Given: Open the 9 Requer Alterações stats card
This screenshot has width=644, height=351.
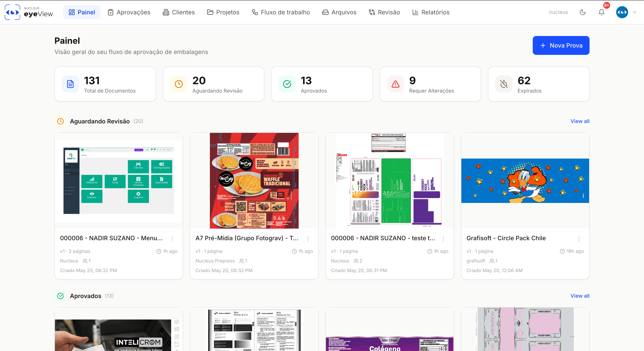Looking at the screenshot, I should [x=430, y=84].
